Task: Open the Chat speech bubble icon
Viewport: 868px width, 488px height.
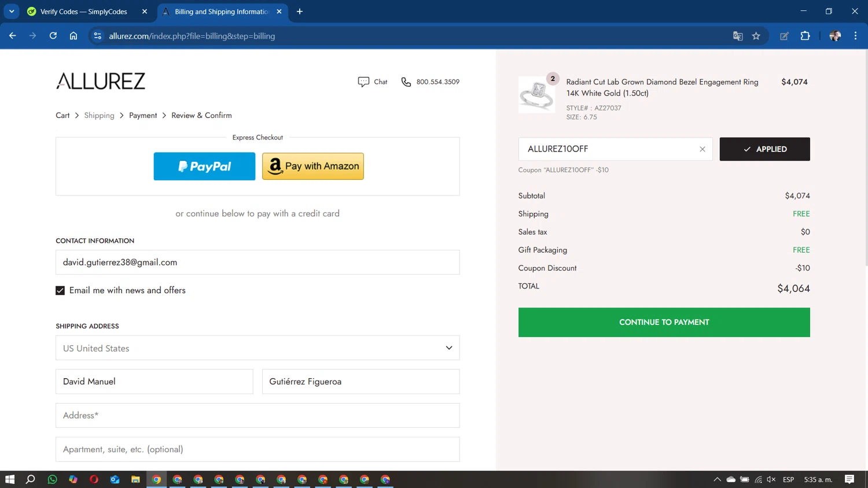Action: click(363, 82)
